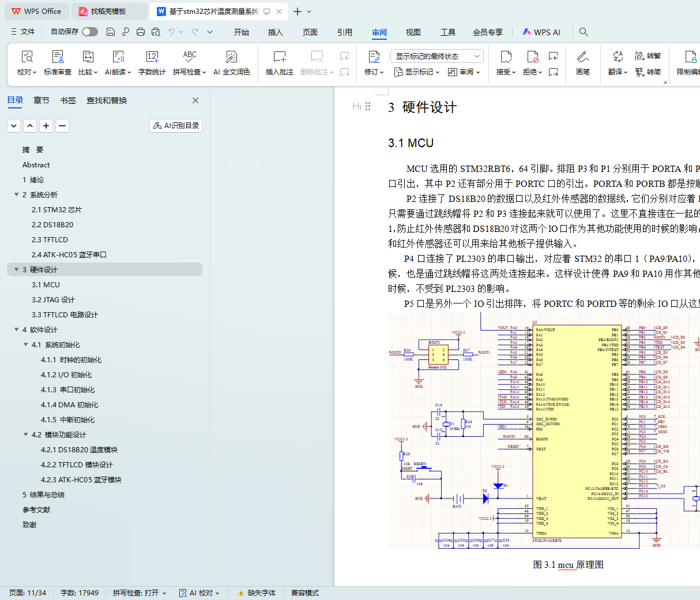Collapse the '4.1 系统初始化' outline section
The height and width of the screenshot is (600, 700).
[26, 345]
